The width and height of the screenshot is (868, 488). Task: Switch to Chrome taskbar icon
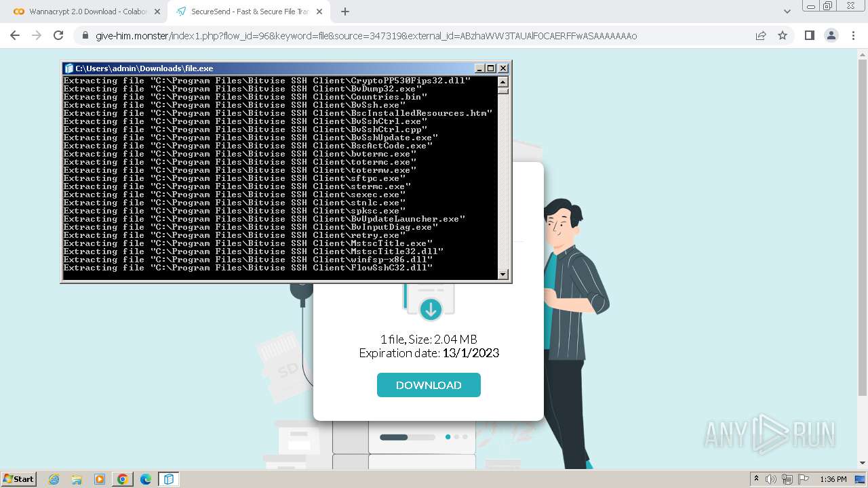point(123,479)
